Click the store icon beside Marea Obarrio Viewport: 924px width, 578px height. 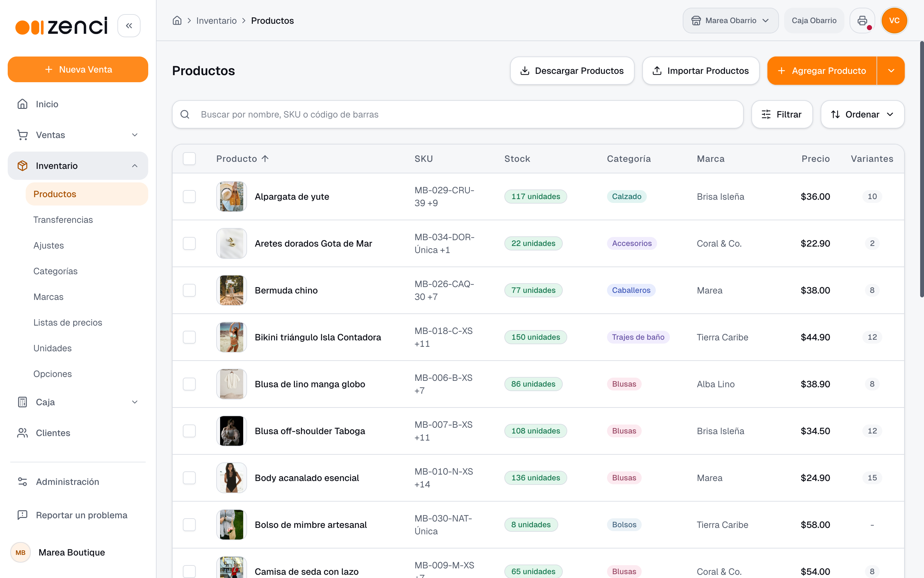click(x=696, y=20)
